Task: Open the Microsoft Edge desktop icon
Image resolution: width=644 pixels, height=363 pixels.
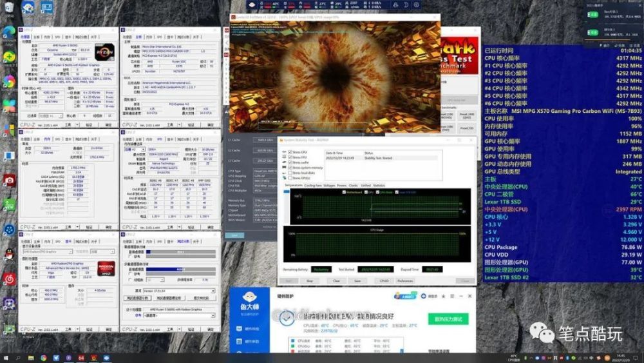Action: [x=9, y=32]
